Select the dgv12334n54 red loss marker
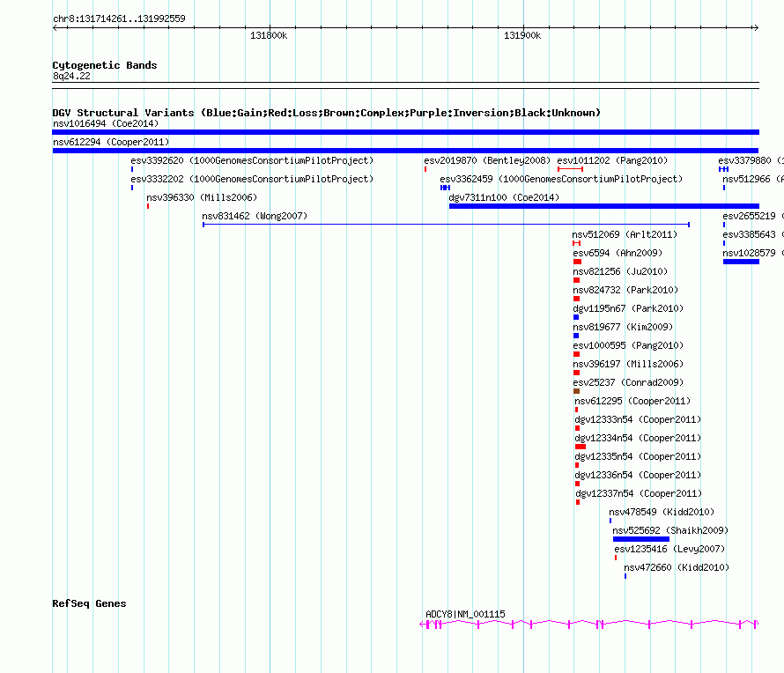 (580, 447)
